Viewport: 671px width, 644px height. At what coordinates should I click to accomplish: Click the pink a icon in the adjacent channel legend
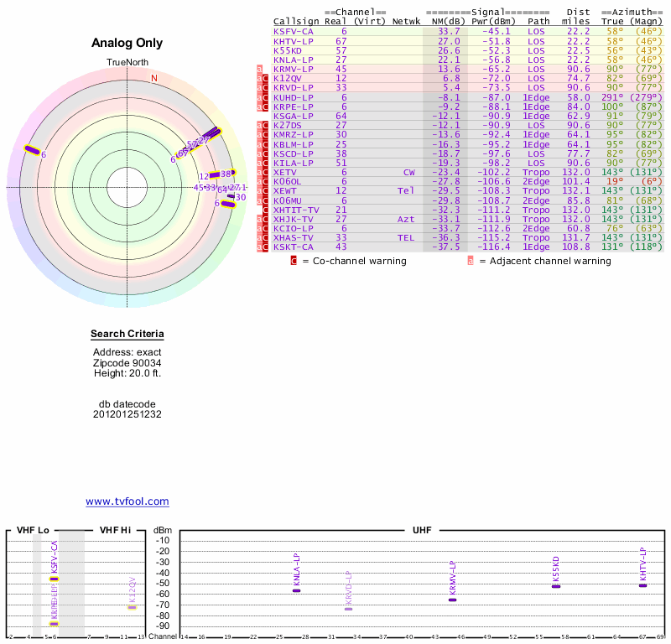point(471,261)
